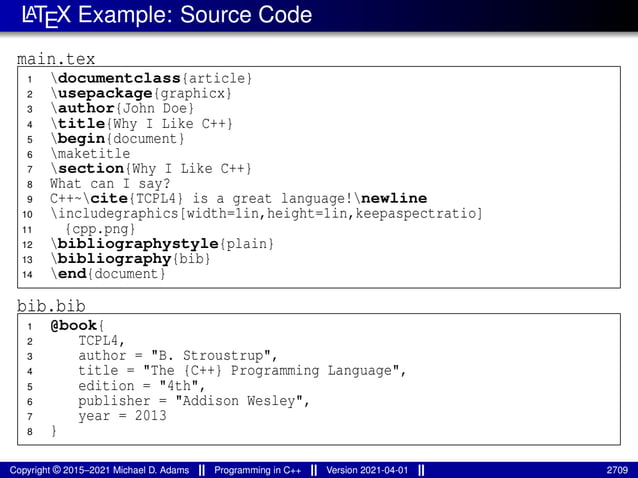This screenshot has width=638, height=478.
Task: Click the line '\author{John Doe}'
Action: click(x=122, y=108)
